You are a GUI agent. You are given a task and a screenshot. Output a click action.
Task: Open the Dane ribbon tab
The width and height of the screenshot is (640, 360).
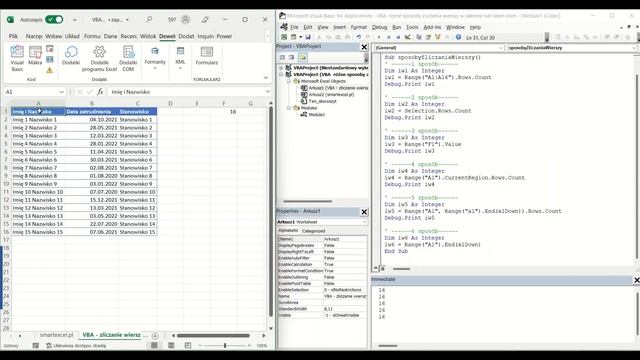[x=110, y=36]
